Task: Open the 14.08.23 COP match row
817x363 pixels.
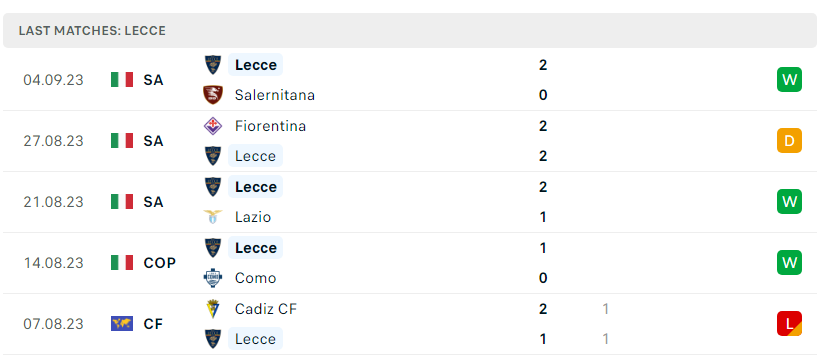Action: click(x=408, y=263)
